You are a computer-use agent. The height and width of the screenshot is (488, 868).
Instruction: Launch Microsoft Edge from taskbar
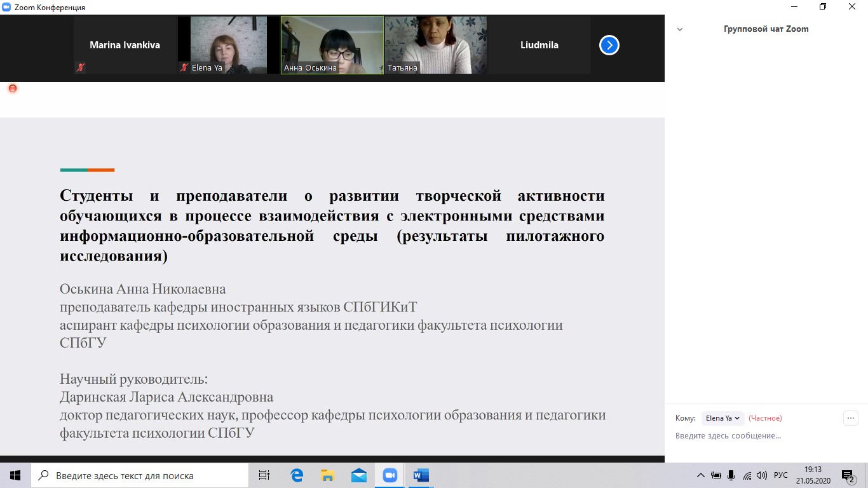coord(296,475)
